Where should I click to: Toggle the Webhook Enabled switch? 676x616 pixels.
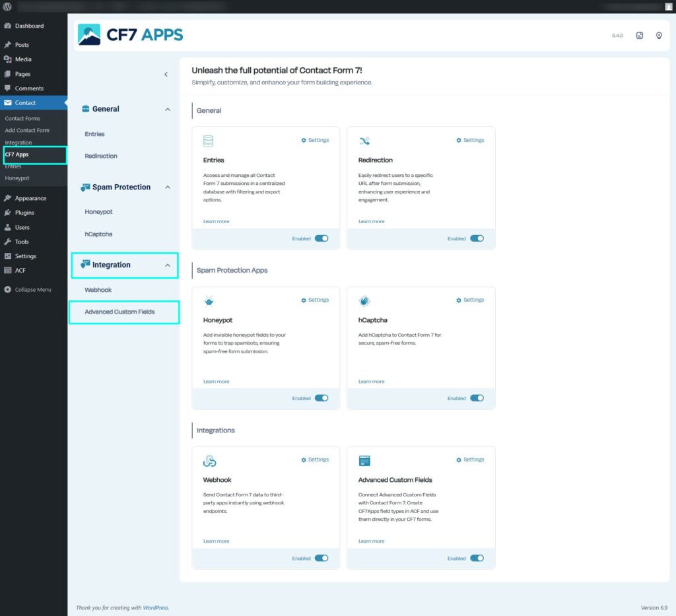coord(321,558)
